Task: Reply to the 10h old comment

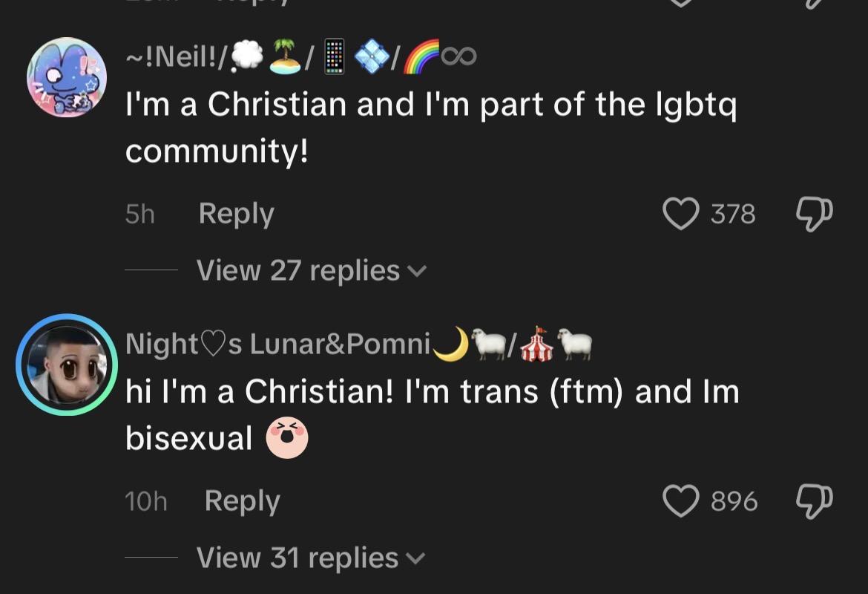Action: coord(242,501)
